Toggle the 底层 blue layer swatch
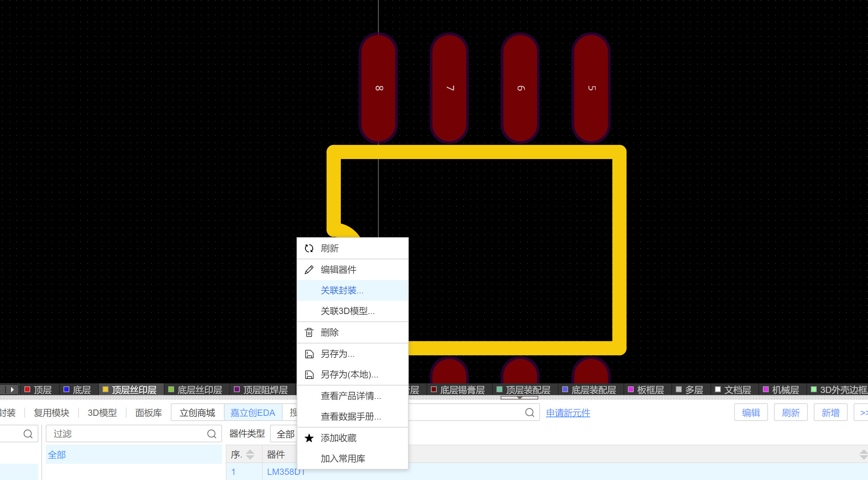Image resolution: width=868 pixels, height=480 pixels. pos(66,390)
